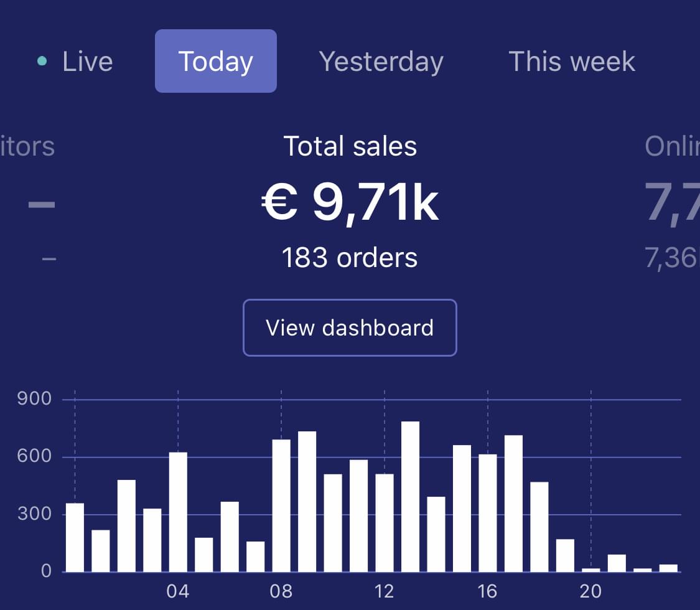Open the Yesterday tab
Viewport: 700px width, 610px height.
coord(381,62)
